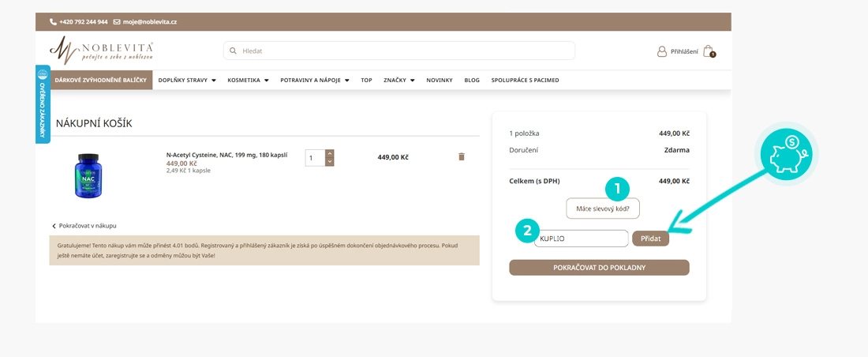Expand the Značky dropdown menu
868x357 pixels.
point(399,80)
